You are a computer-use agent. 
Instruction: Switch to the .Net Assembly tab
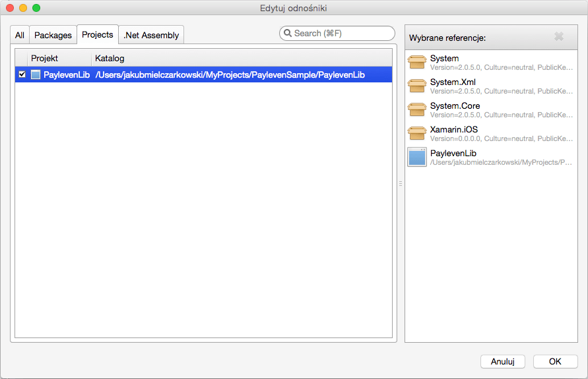tap(151, 35)
